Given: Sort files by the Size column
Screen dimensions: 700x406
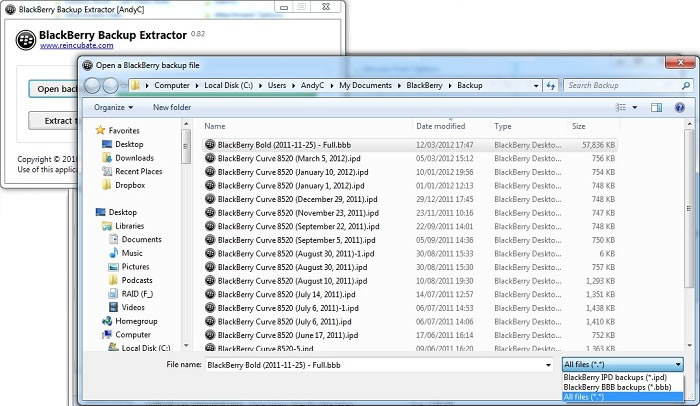Looking at the screenshot, I should point(579,126).
